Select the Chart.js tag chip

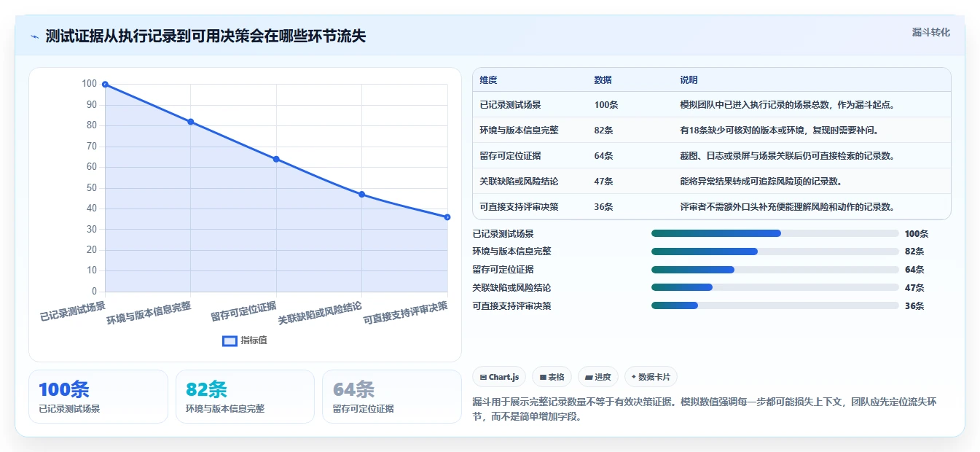pos(499,377)
